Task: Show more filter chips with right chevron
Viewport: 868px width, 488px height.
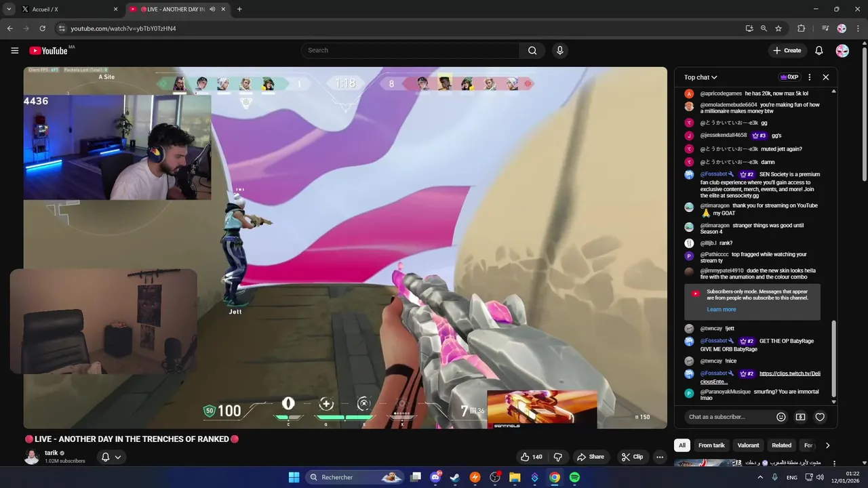Action: 827,445
